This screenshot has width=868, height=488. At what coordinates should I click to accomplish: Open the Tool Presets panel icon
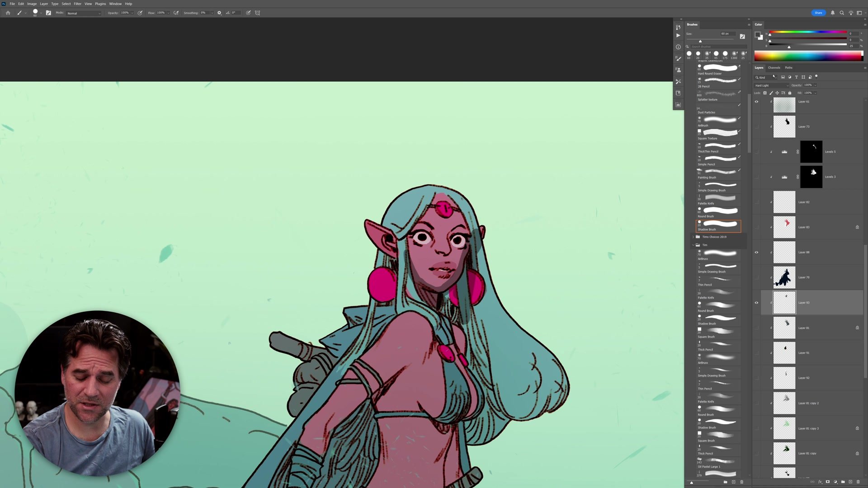point(678,81)
